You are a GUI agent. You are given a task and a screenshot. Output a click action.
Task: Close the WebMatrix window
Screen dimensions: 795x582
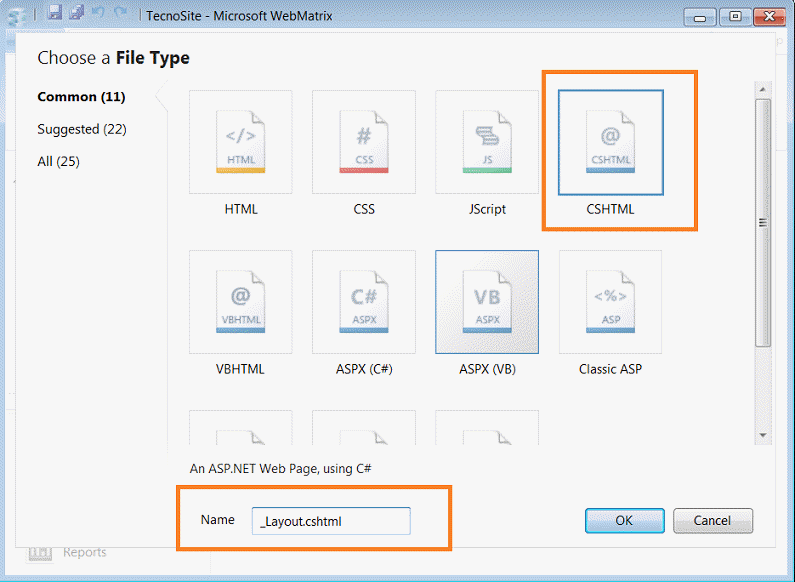pos(770,17)
